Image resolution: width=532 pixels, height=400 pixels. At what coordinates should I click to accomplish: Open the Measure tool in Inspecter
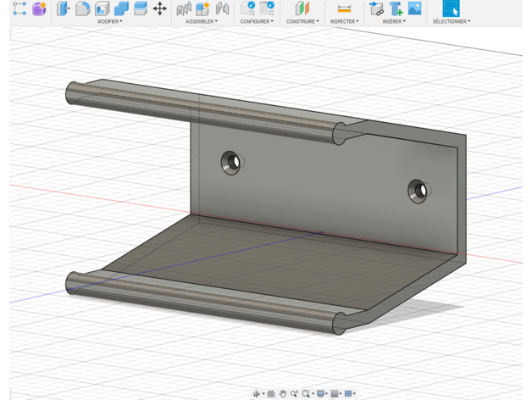coord(344,8)
